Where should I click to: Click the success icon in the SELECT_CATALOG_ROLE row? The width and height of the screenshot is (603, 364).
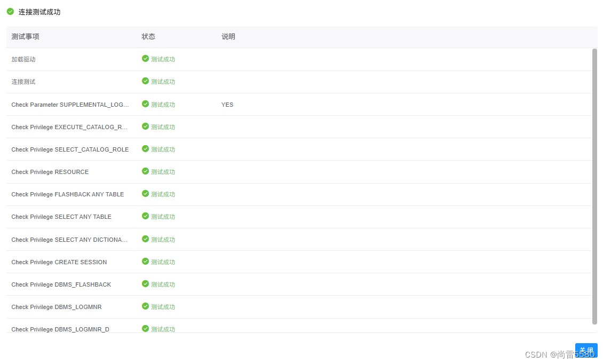tap(145, 148)
